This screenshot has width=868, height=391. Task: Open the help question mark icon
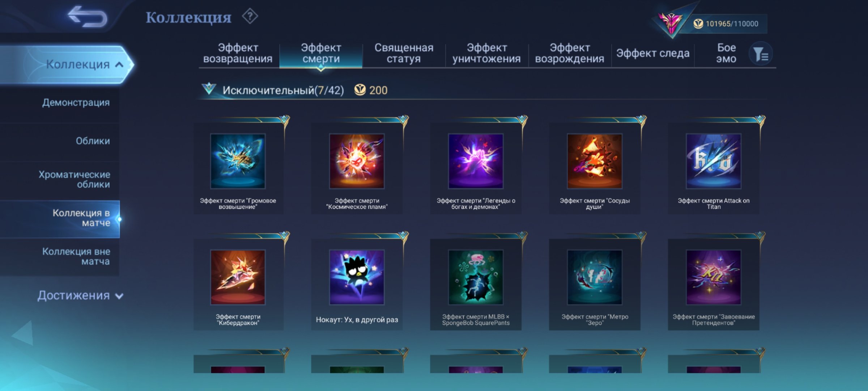point(250,16)
